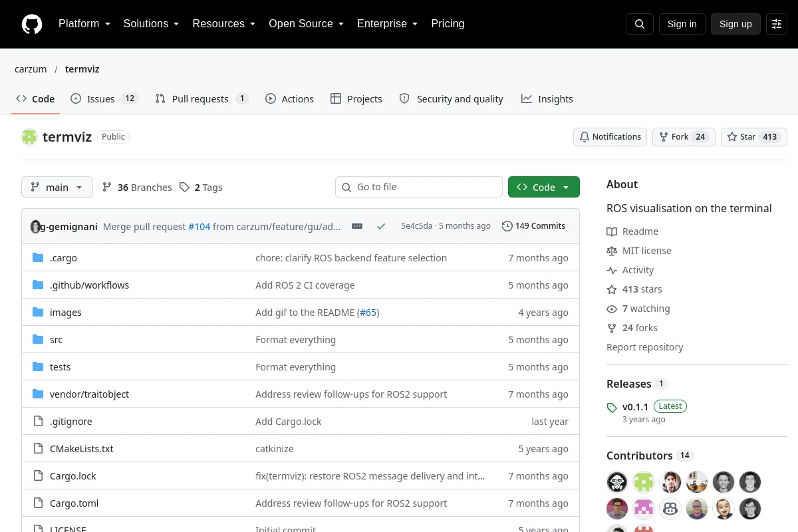Click the v0.1.1 release tag icon
Screen dimensions: 798x532
coord(612,407)
